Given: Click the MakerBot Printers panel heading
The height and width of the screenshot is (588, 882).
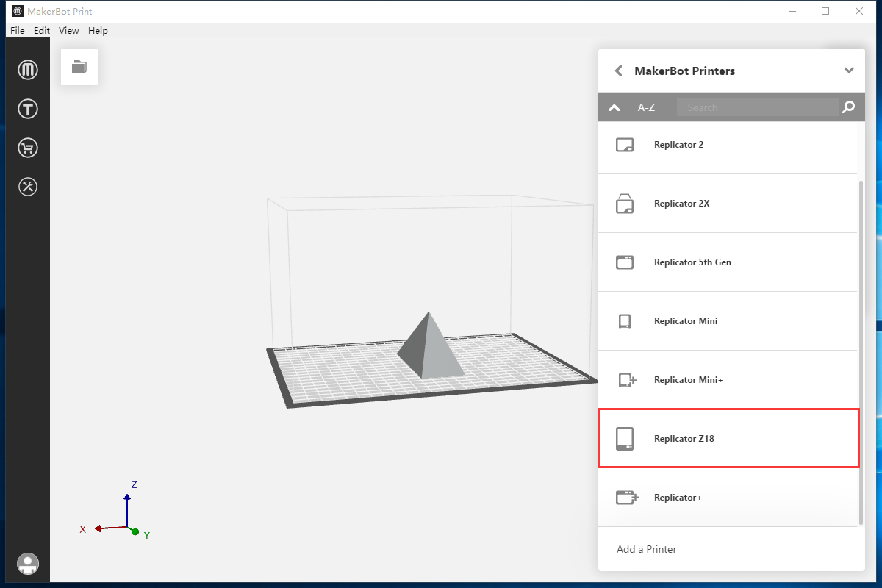Looking at the screenshot, I should tap(684, 71).
